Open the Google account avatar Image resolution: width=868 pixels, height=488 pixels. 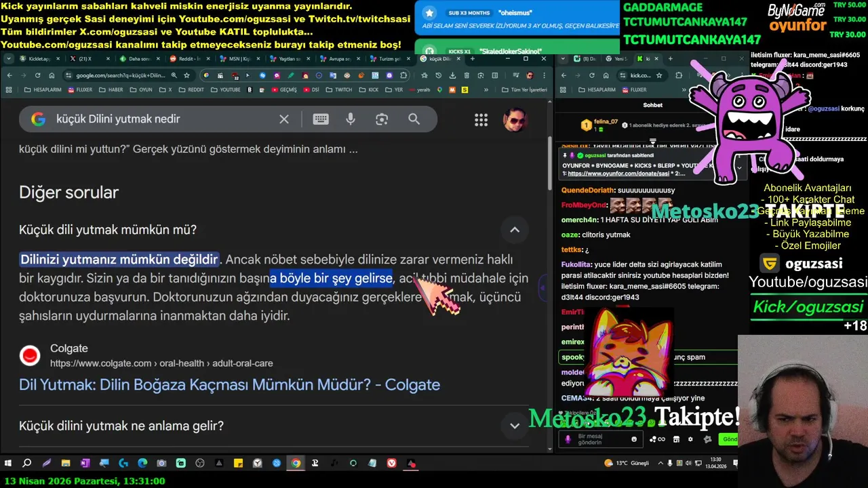[x=515, y=120]
